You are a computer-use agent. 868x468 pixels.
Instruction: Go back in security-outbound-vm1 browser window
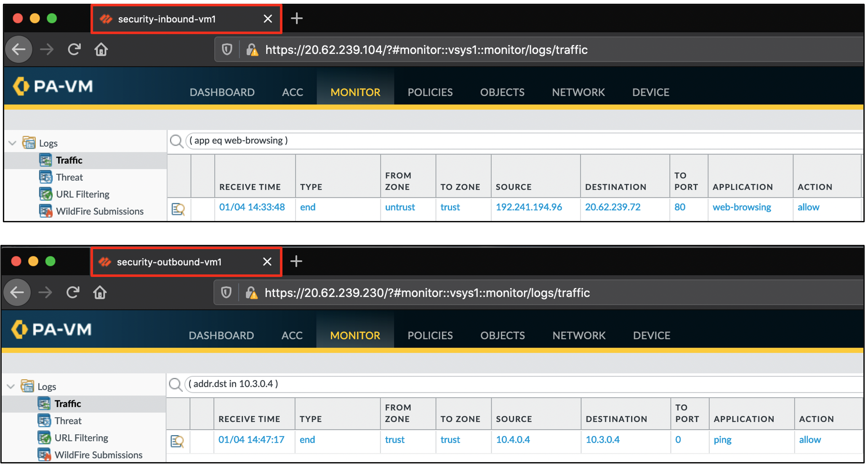tap(17, 292)
